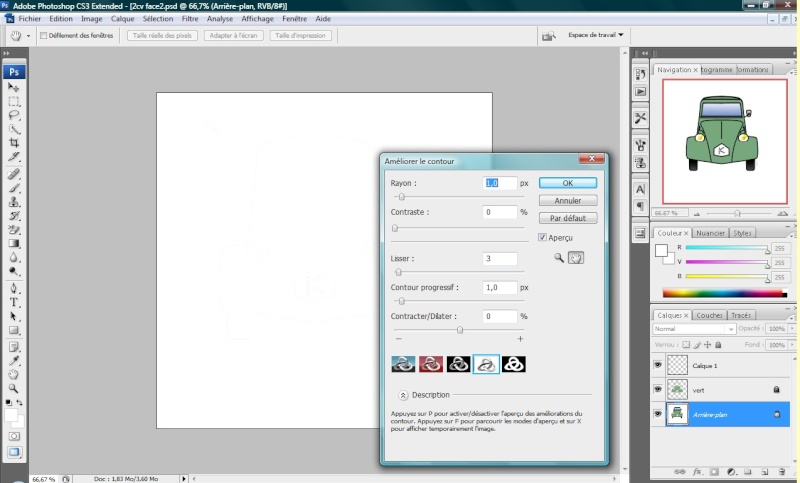Click Adapter à l'écran button
The height and width of the screenshot is (483, 800).
point(234,36)
